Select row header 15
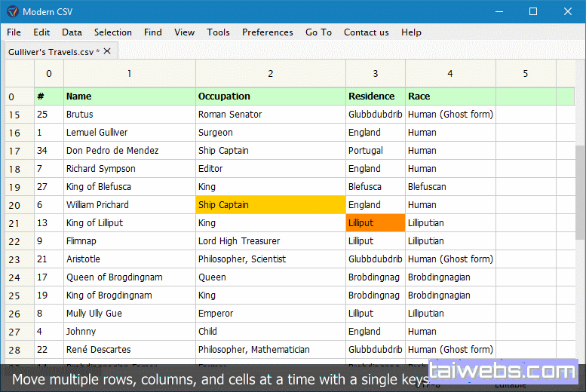586x392 pixels. [x=20, y=115]
